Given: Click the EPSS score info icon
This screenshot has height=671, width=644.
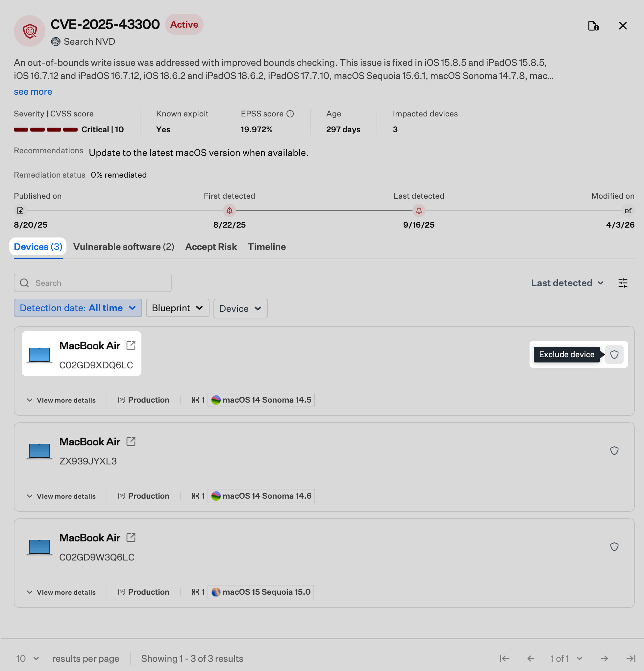Looking at the screenshot, I should 290,114.
